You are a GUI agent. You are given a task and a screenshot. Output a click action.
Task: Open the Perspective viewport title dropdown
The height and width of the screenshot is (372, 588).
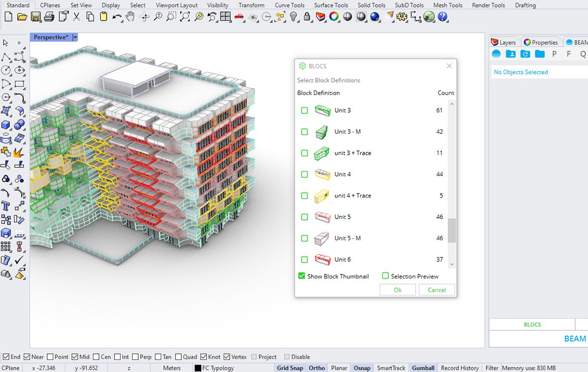tap(75, 37)
